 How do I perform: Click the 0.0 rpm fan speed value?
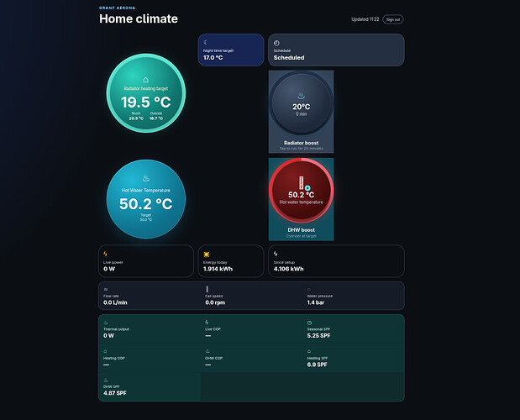click(x=215, y=302)
